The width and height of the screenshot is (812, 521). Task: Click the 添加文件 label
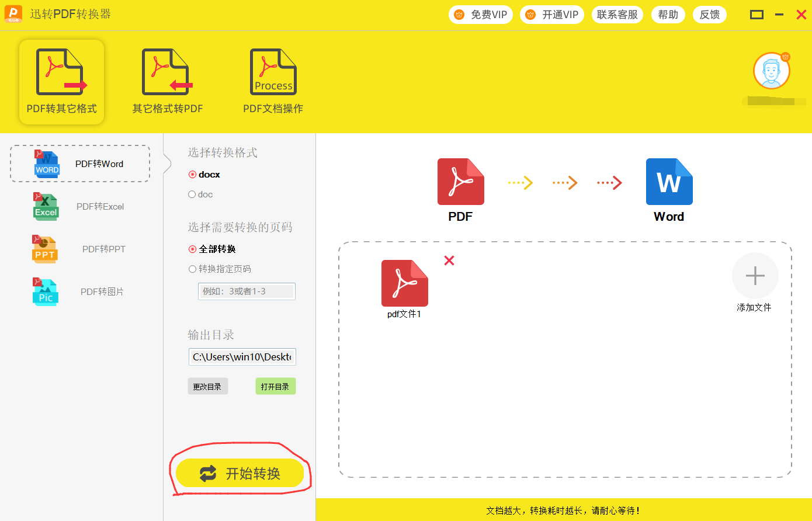754,307
